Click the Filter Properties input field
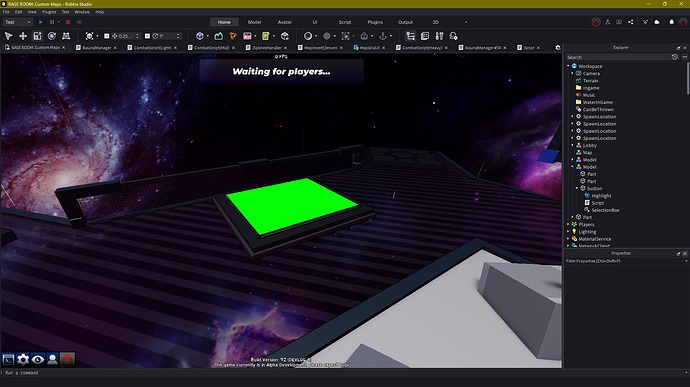The width and height of the screenshot is (690, 387). pos(625,261)
